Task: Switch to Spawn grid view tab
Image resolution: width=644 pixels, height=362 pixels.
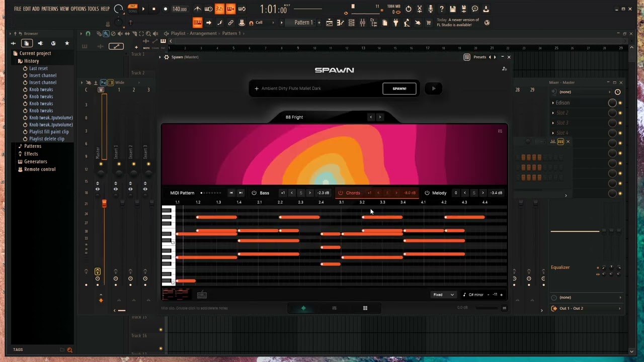Action: tap(365, 308)
